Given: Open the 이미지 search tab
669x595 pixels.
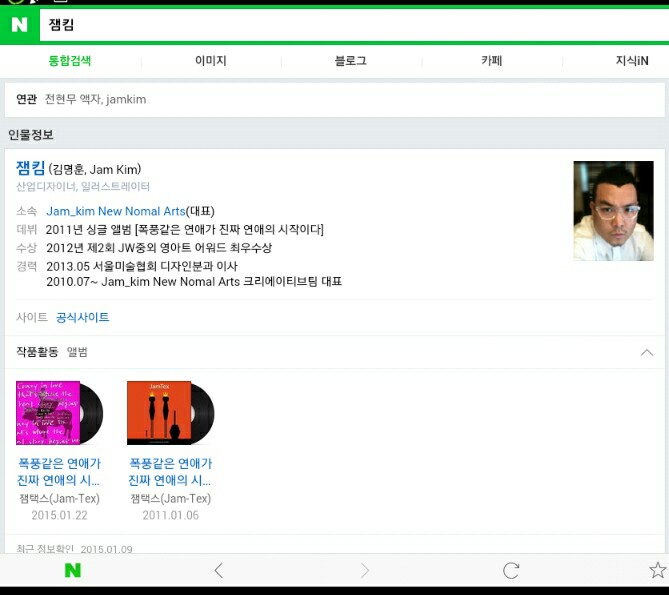Looking at the screenshot, I should pyautogui.click(x=211, y=61).
